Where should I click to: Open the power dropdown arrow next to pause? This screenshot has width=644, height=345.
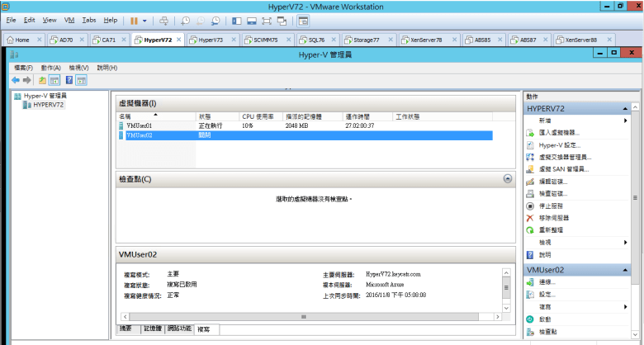[145, 19]
